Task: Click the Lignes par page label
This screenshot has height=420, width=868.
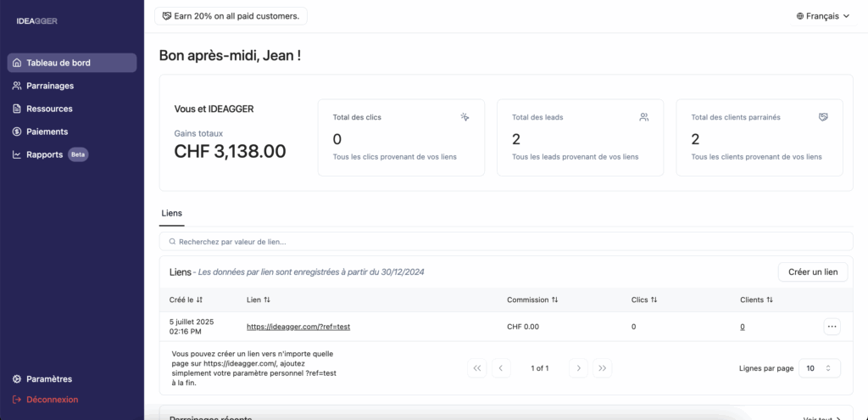Action: coord(766,368)
